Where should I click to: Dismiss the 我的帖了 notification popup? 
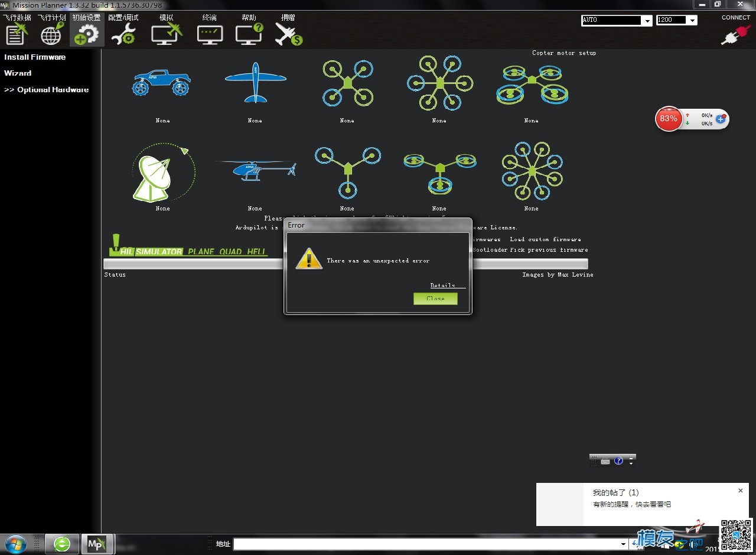[x=741, y=491]
